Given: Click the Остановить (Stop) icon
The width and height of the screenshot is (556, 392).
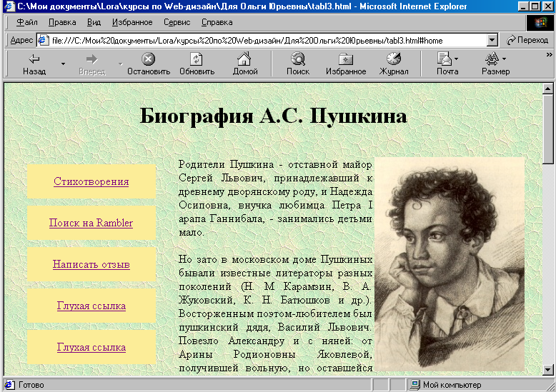Looking at the screenshot, I should pos(148,59).
